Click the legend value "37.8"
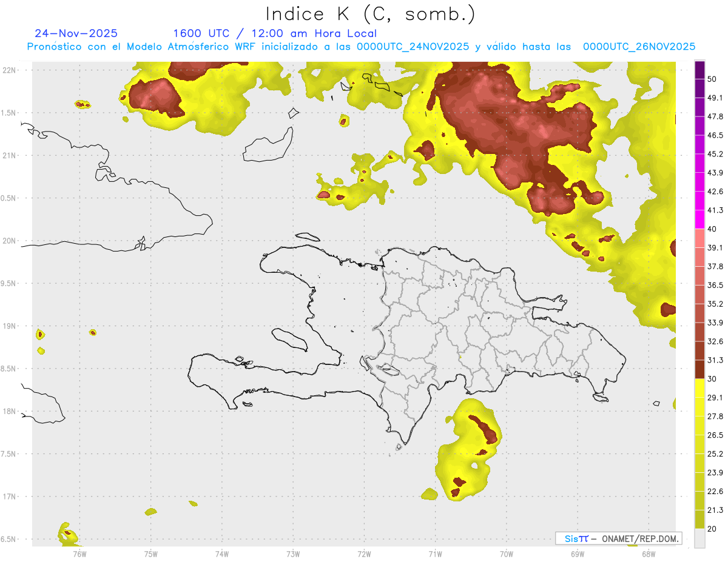Screen dimensions: 728x562 715,266
